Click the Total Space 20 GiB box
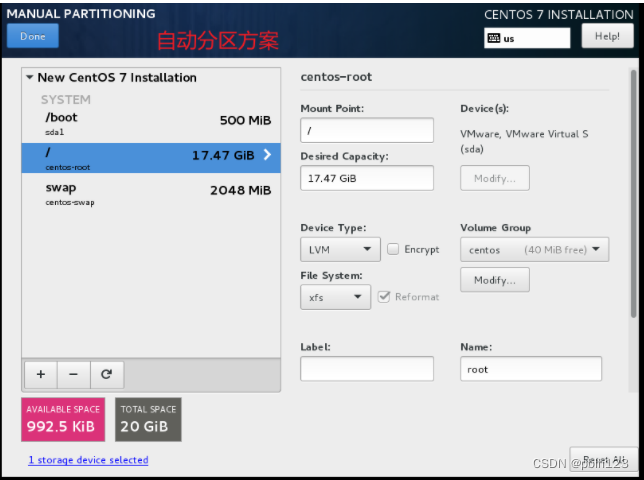Image resolution: width=644 pixels, height=480 pixels. click(x=148, y=419)
